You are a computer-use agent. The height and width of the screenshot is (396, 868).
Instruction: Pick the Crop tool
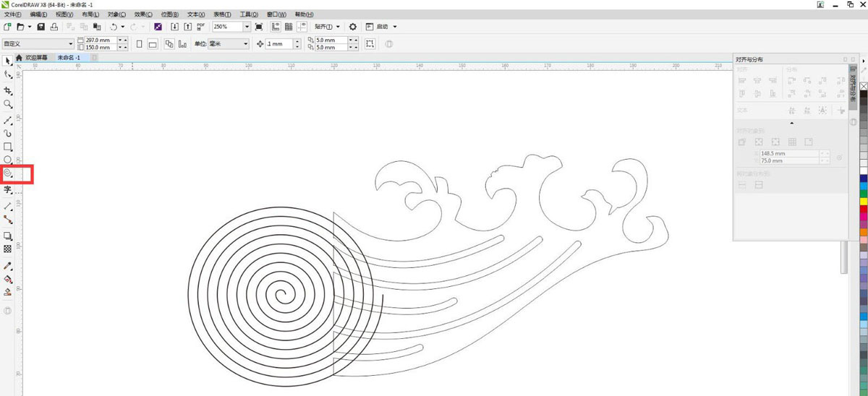[x=8, y=91]
